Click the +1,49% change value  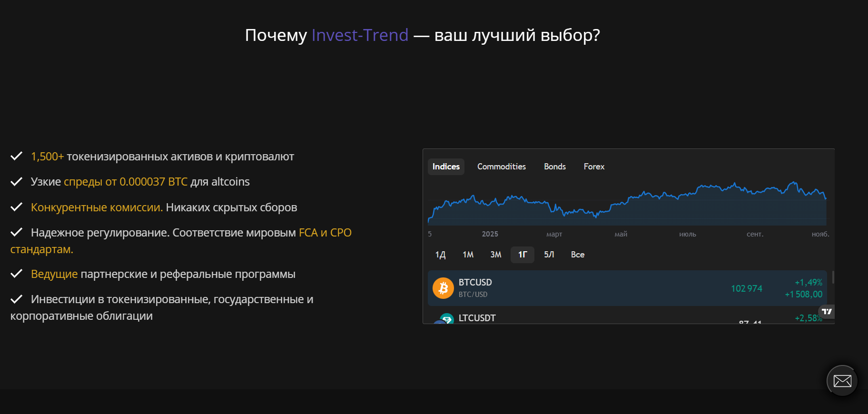pos(809,283)
